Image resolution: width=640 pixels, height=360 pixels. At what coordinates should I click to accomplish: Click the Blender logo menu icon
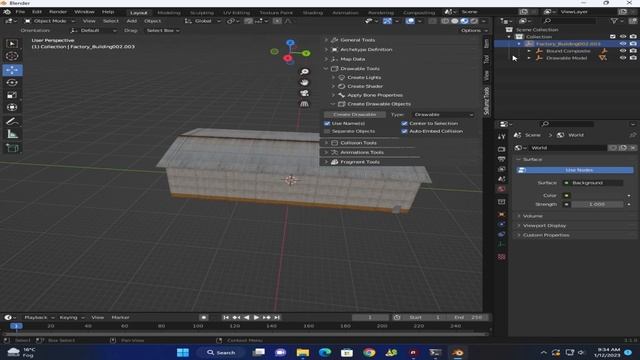[7, 12]
